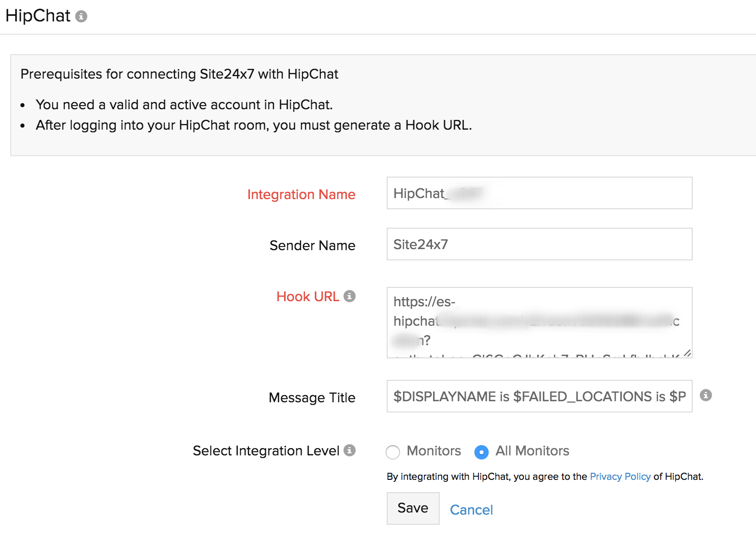Click the info icon beside HipChat heading
The width and height of the screenshot is (756, 535).
pyautogui.click(x=81, y=17)
